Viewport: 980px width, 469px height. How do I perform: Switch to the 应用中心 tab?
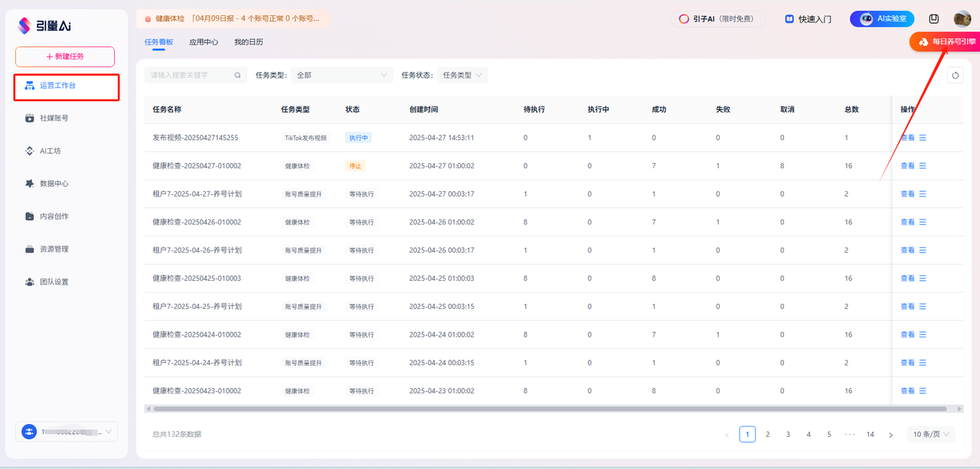click(204, 42)
